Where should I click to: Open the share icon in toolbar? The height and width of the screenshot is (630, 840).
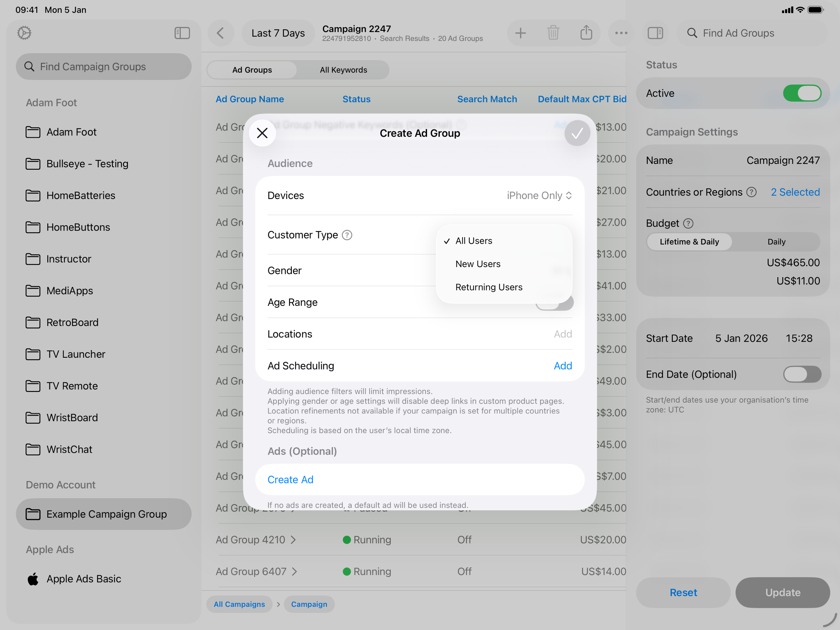[586, 33]
